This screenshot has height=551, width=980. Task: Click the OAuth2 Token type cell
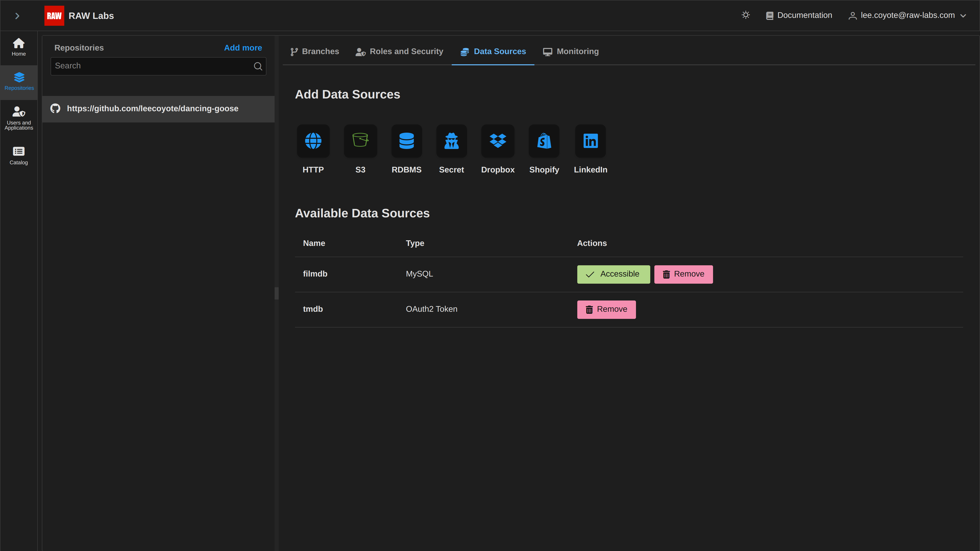(x=431, y=309)
